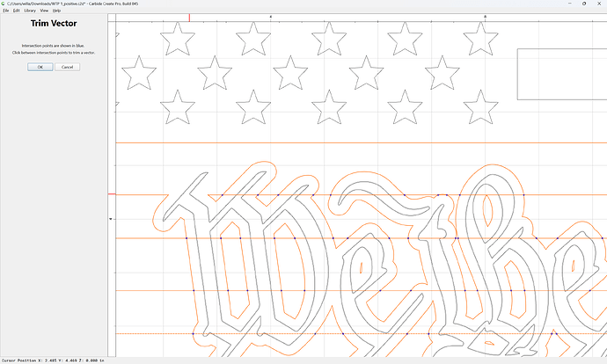This screenshot has width=607, height=364.
Task: Open the Edit menu
Action: pos(16,11)
